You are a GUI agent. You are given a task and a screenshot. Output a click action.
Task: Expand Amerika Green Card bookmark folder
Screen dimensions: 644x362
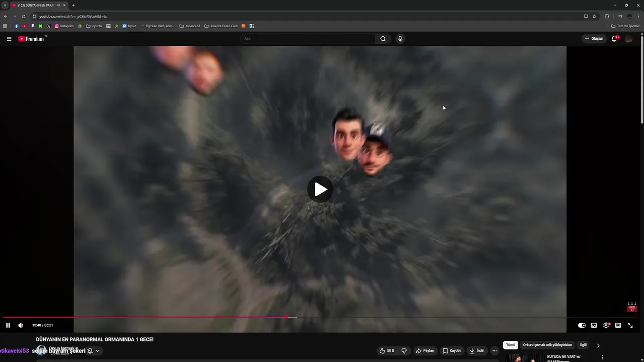[221, 26]
